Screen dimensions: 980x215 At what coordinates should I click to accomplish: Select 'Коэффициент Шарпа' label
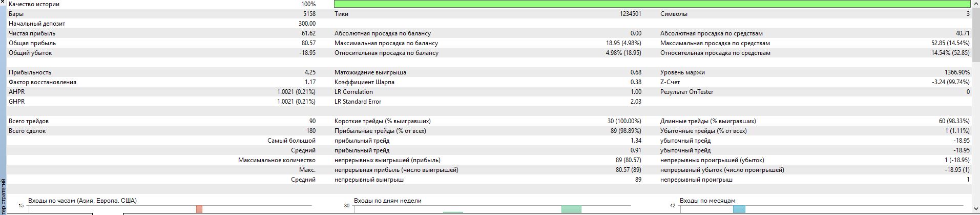(364, 82)
